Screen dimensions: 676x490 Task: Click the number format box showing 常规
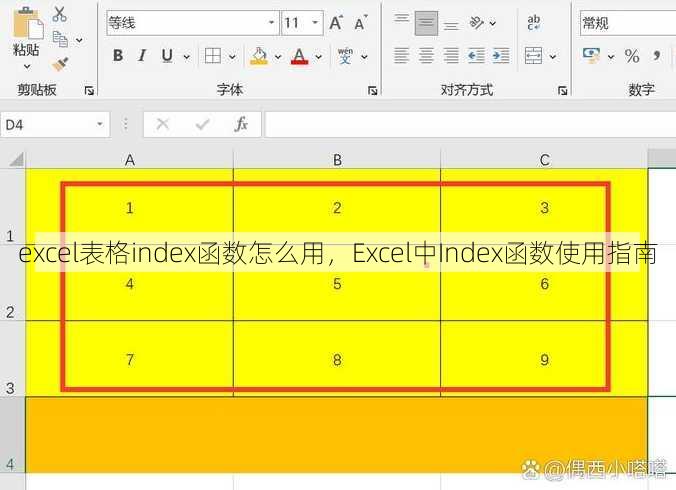point(628,23)
